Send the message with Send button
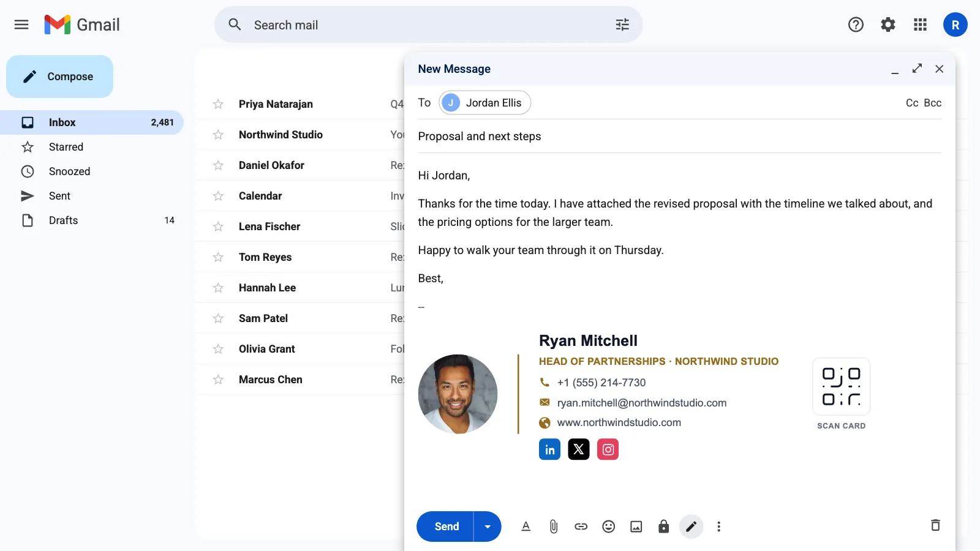 [x=445, y=527]
